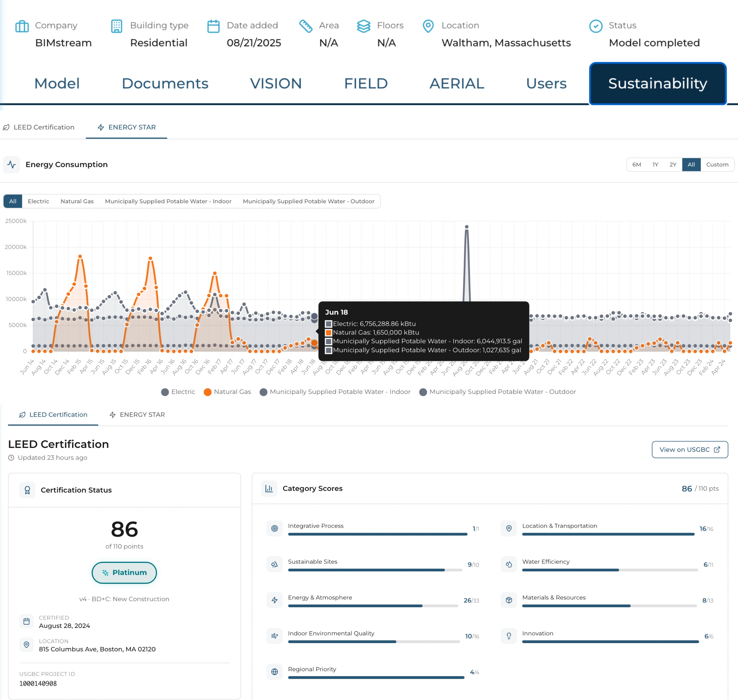Open the Custom date range selector

click(x=717, y=164)
